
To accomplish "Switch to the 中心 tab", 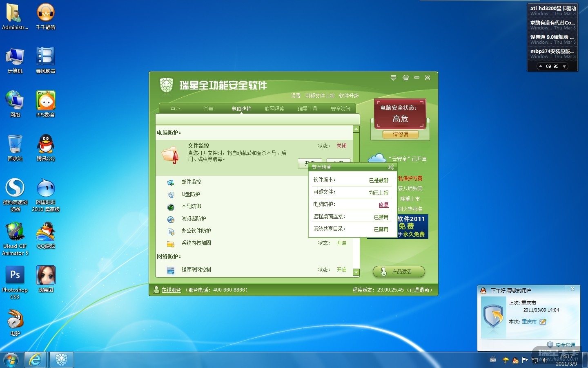I will (x=176, y=109).
